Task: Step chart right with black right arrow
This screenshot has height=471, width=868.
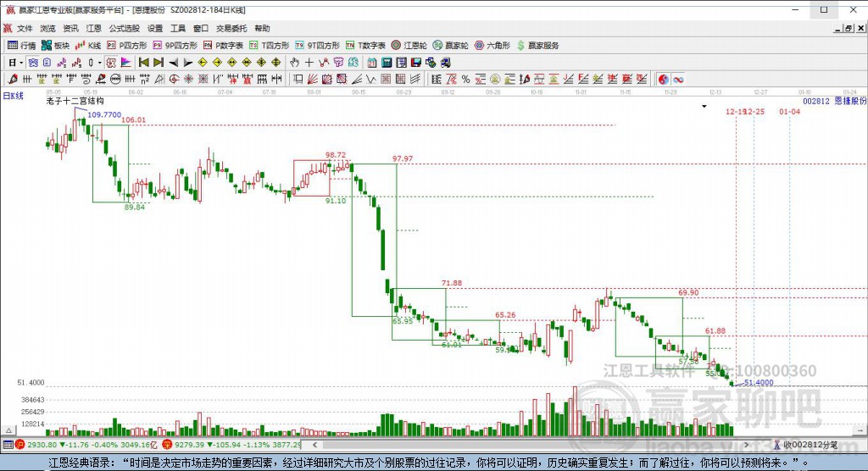Action: (x=187, y=63)
